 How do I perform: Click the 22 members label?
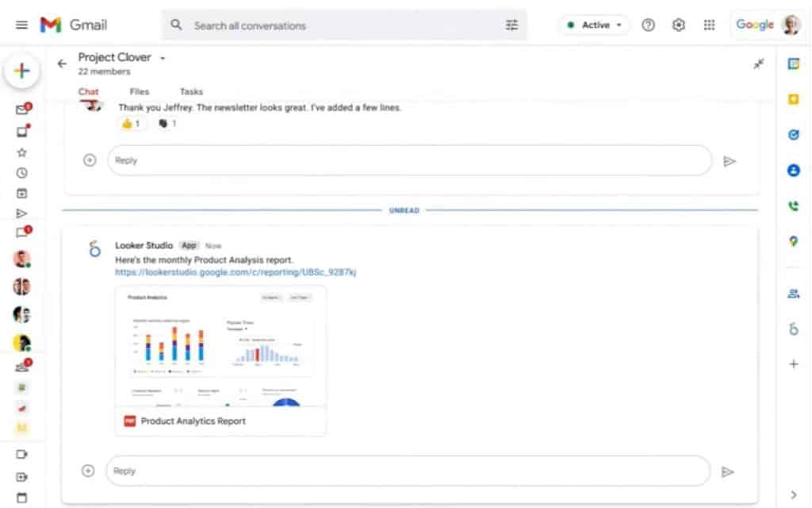click(104, 71)
